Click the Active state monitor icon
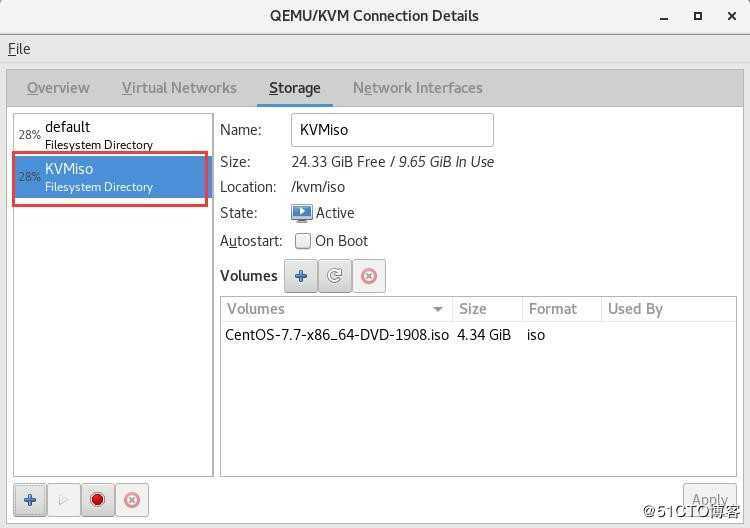 (x=302, y=213)
